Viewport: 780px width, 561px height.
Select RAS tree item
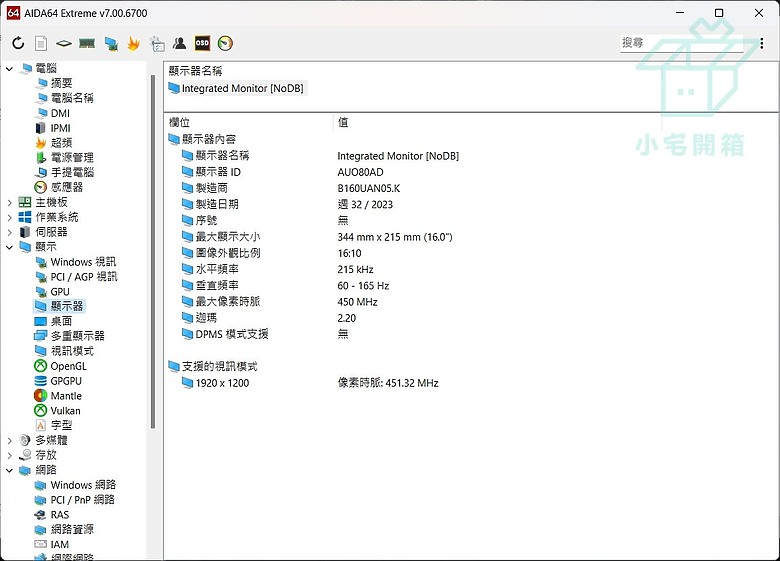[52, 515]
